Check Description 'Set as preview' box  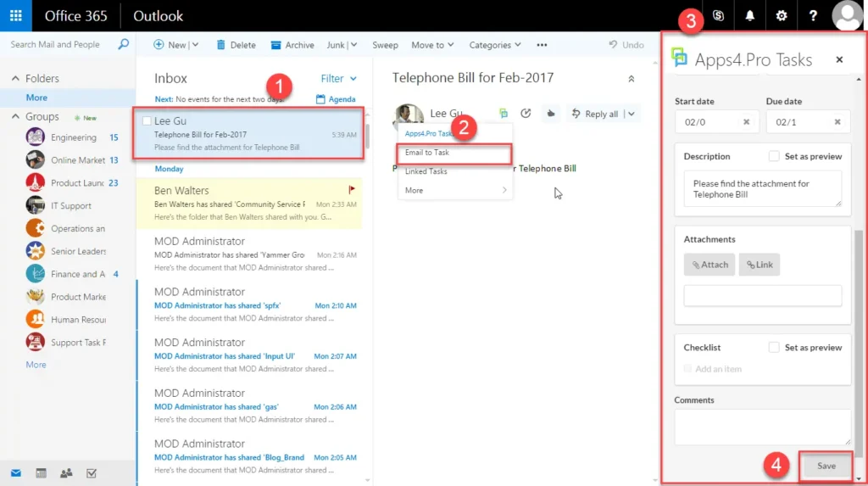pyautogui.click(x=774, y=156)
